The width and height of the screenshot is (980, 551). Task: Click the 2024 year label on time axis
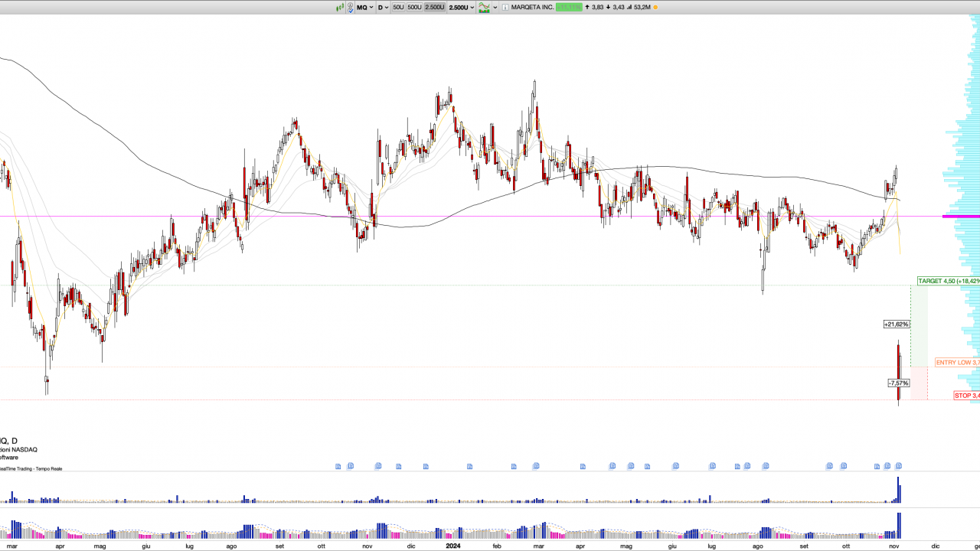tap(452, 546)
